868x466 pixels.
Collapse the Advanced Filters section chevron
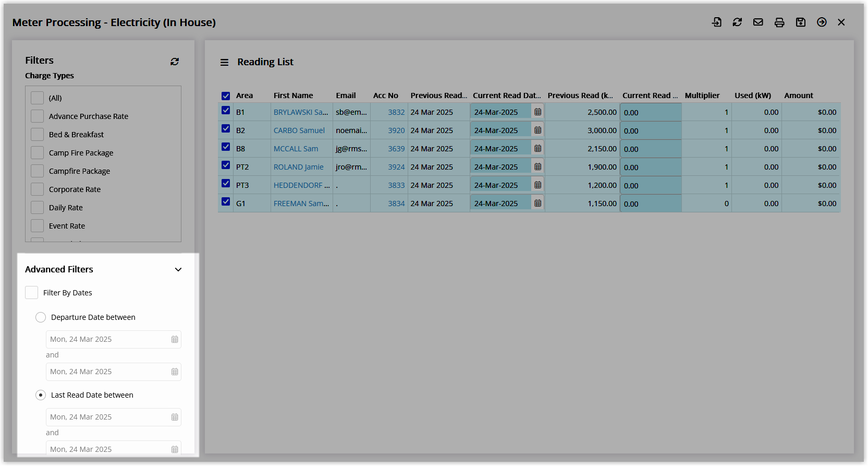pos(178,269)
